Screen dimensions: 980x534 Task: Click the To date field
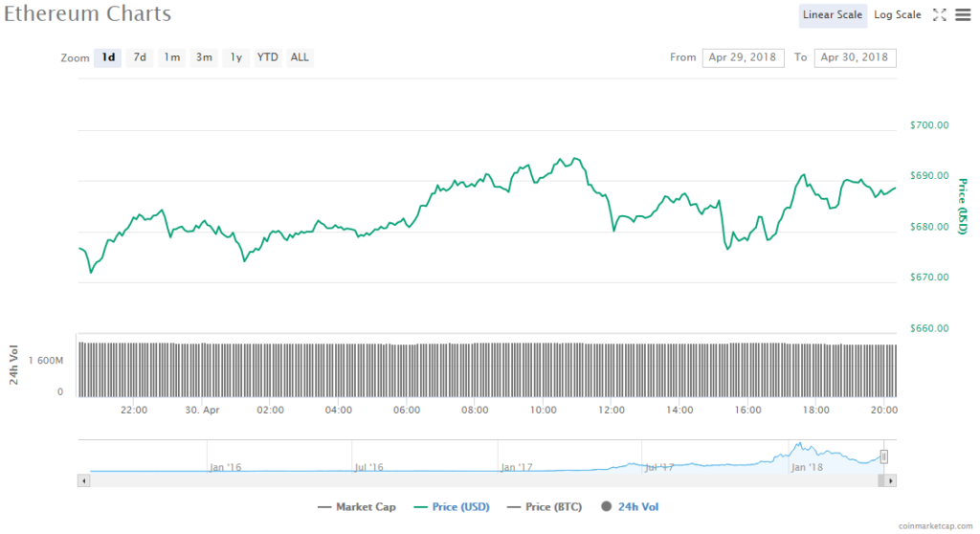click(x=855, y=57)
